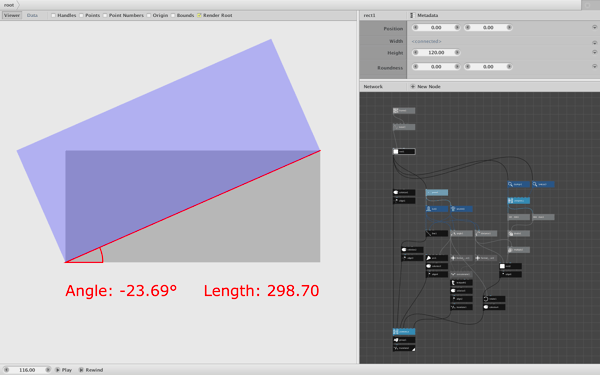
Task: Open the Position row dropdown arrow
Action: coord(594,28)
